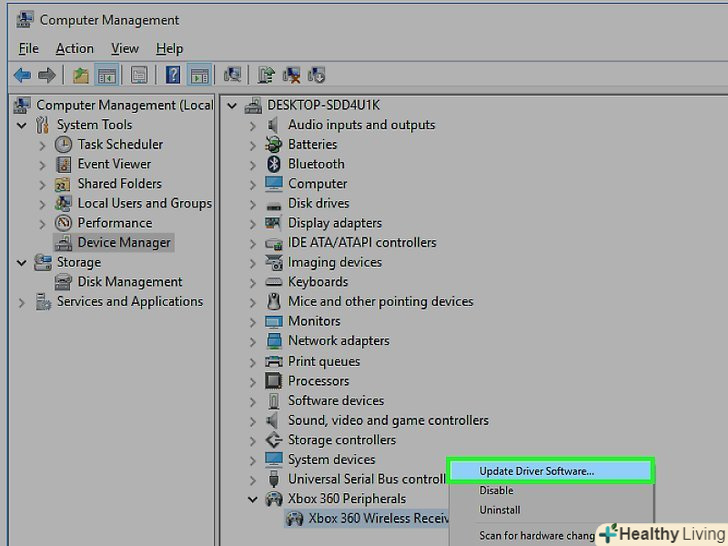The image size is (728, 546).
Task: Expand the Network adapters node
Action: point(253,341)
